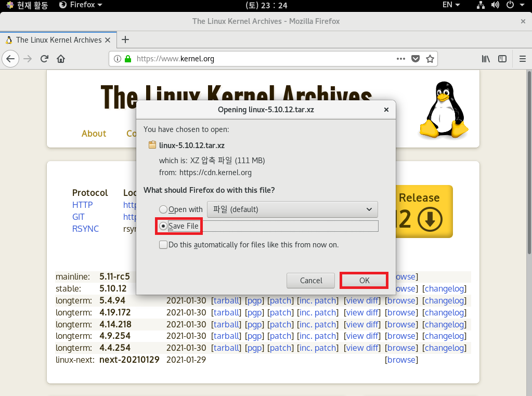Open the view diff link for longterm 5.4.94
Screen dimensions: 532x396
tap(362, 301)
